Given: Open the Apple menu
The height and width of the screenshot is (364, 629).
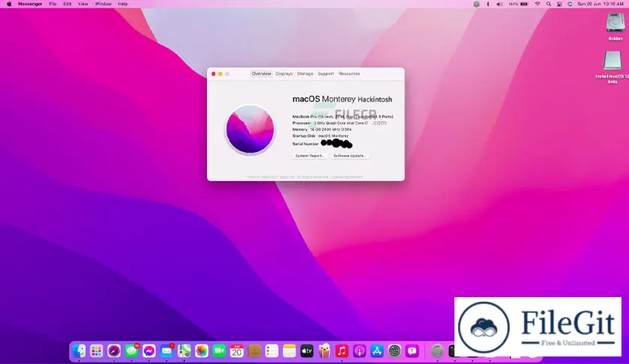Looking at the screenshot, I should [x=9, y=4].
